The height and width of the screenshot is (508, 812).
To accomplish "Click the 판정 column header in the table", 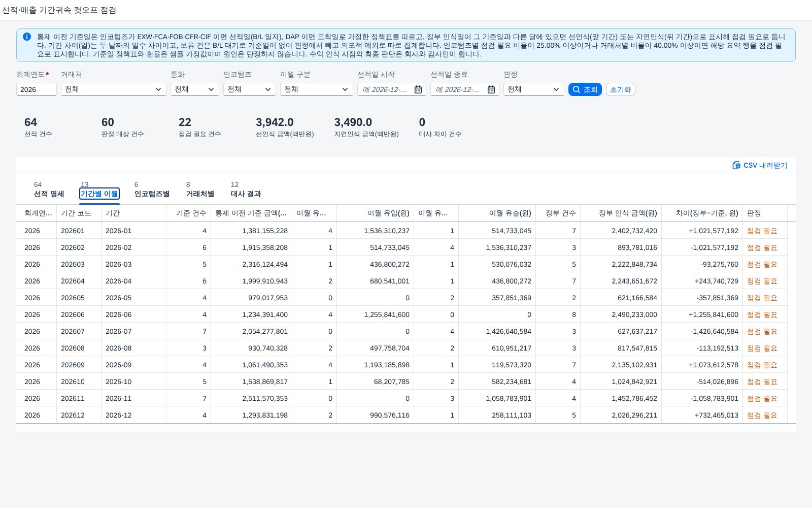I will tap(765, 213).
